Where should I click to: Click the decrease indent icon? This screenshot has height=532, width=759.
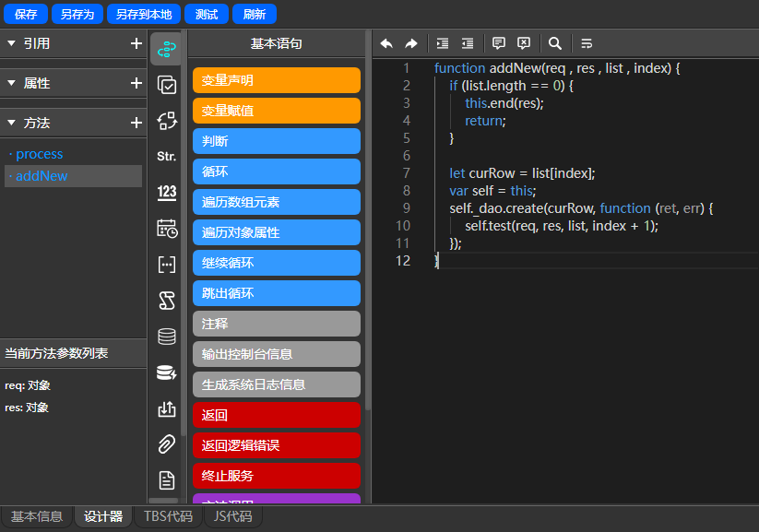[468, 43]
